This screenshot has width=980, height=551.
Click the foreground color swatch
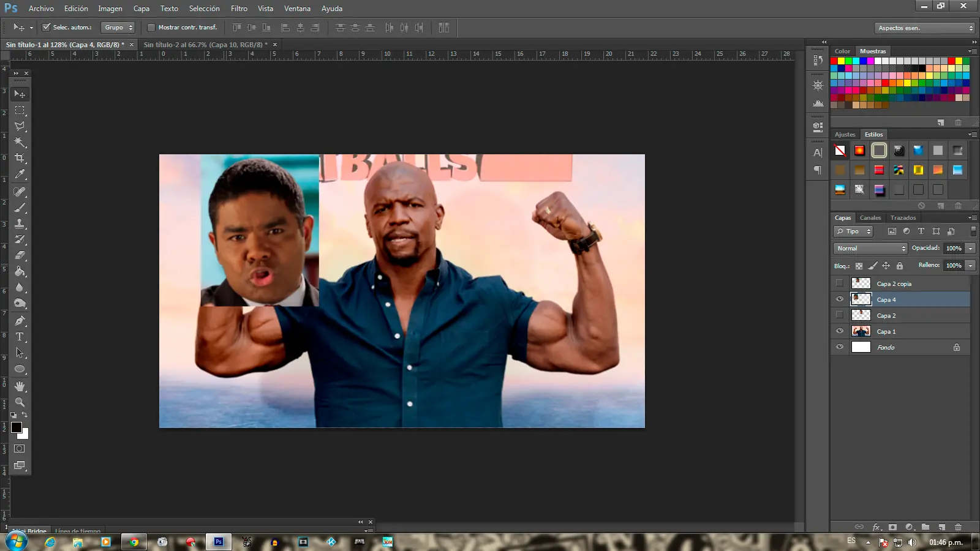click(17, 427)
